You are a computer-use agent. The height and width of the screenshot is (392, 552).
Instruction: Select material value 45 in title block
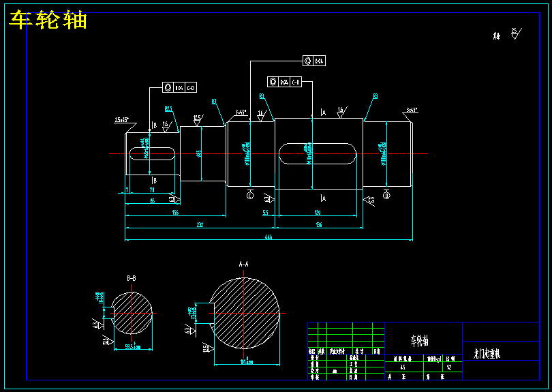(x=402, y=367)
